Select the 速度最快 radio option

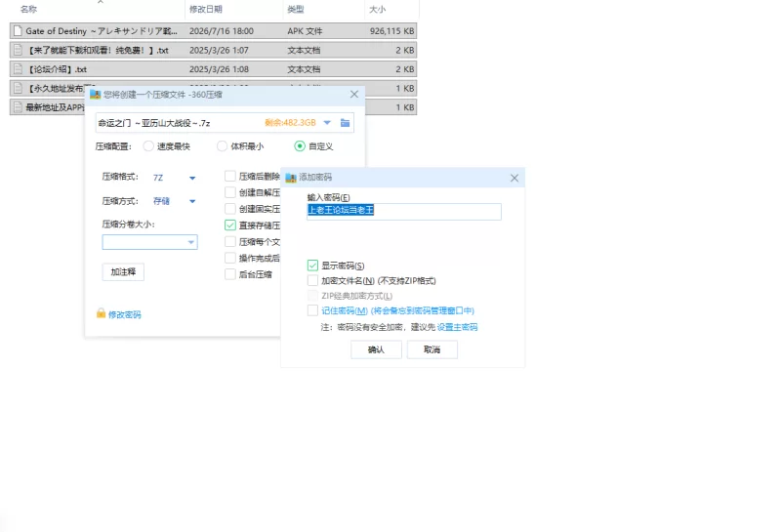(148, 146)
